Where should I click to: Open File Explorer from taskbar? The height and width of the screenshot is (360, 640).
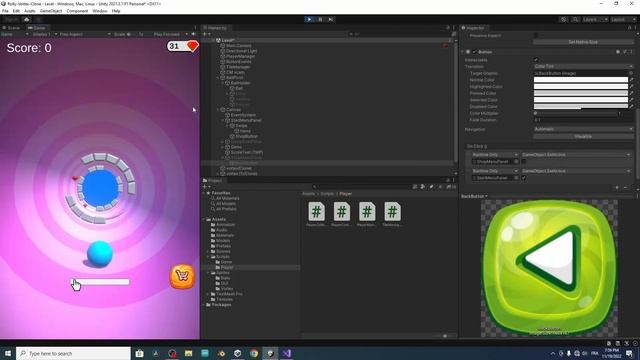[x=188, y=353]
